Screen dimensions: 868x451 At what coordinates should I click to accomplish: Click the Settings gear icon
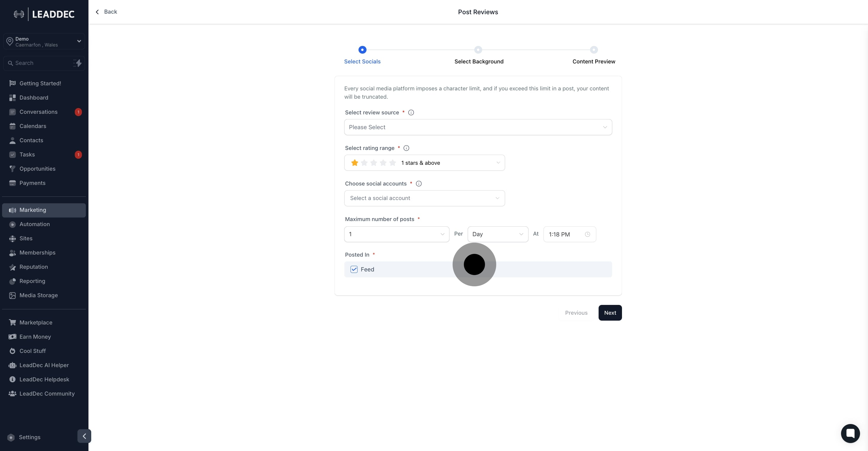11,437
